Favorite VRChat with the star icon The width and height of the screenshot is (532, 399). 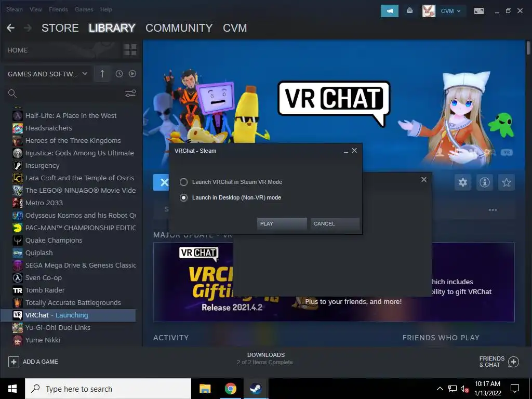(506, 182)
